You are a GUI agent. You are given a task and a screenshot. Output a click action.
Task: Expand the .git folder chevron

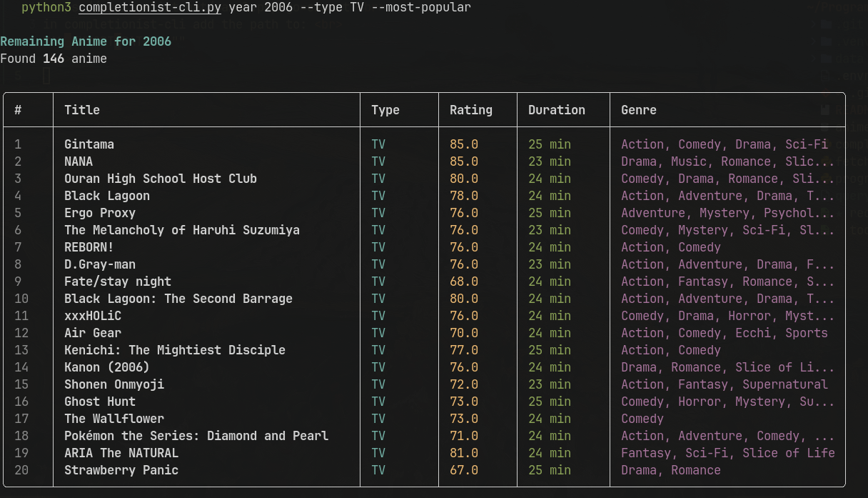(x=814, y=24)
